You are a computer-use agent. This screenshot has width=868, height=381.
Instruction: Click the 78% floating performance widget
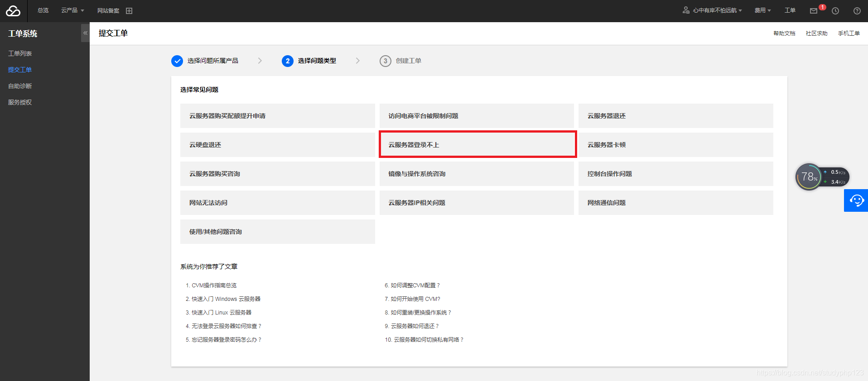(x=822, y=177)
